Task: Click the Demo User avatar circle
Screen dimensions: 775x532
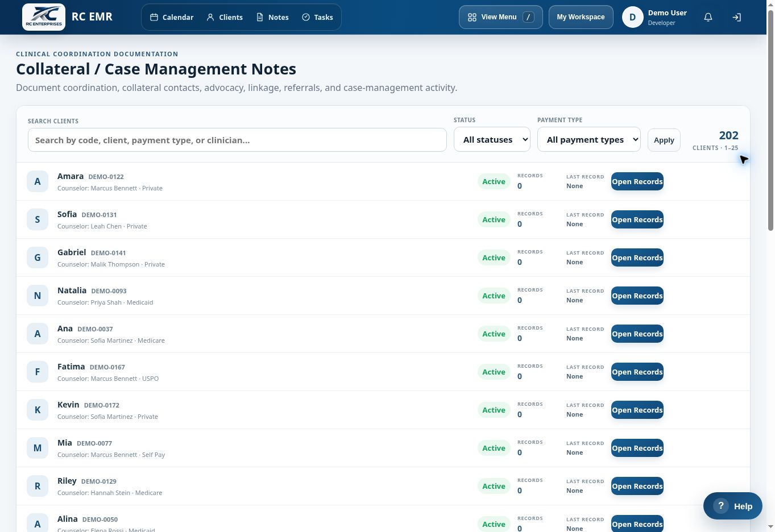Action: coord(632,17)
